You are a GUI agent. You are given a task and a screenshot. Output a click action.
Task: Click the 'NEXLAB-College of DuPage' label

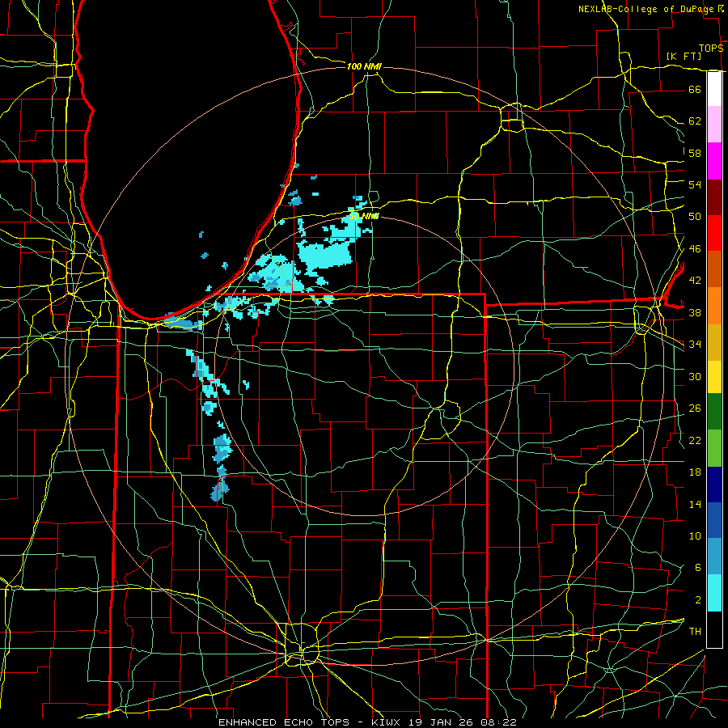click(645, 9)
